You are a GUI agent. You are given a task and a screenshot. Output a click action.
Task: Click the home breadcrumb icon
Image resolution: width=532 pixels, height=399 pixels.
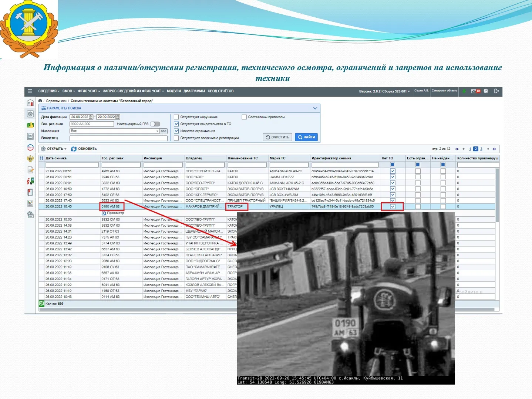40,101
